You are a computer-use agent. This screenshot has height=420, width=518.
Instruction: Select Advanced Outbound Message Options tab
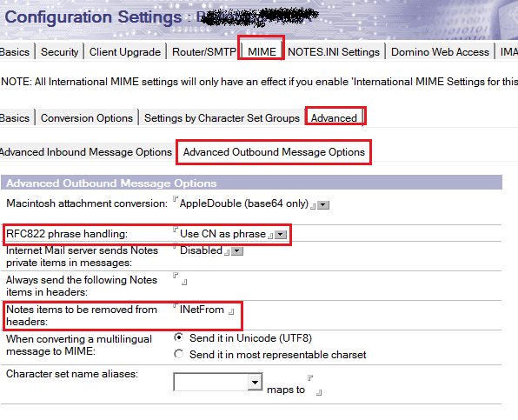(x=274, y=152)
